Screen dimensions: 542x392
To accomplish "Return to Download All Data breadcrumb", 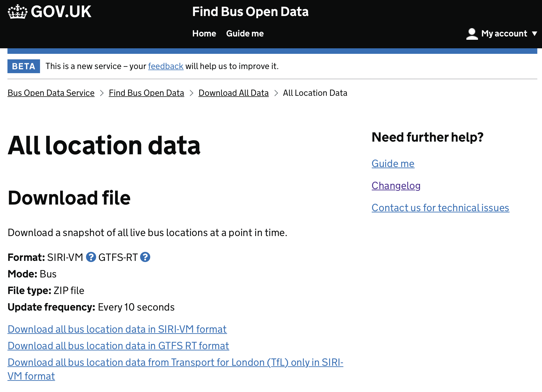I will pyautogui.click(x=233, y=93).
